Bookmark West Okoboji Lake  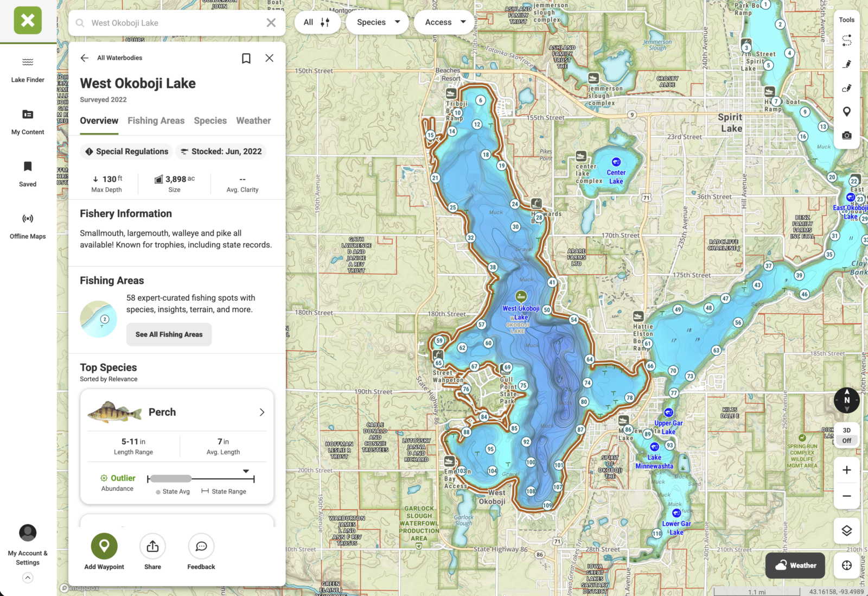pyautogui.click(x=246, y=58)
